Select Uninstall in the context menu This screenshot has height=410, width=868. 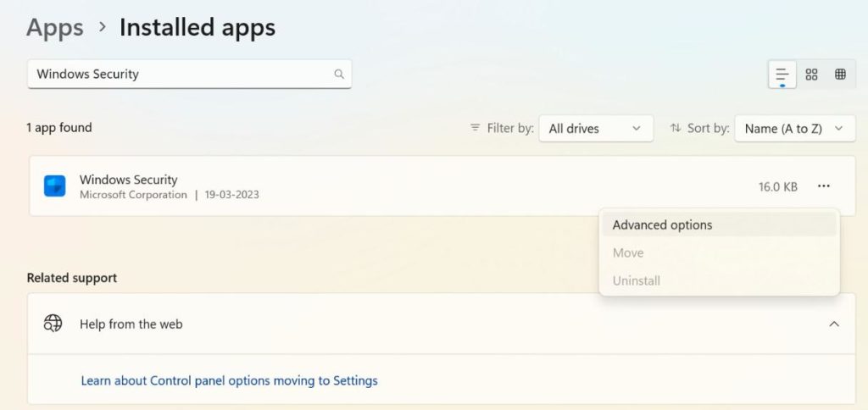tap(636, 280)
